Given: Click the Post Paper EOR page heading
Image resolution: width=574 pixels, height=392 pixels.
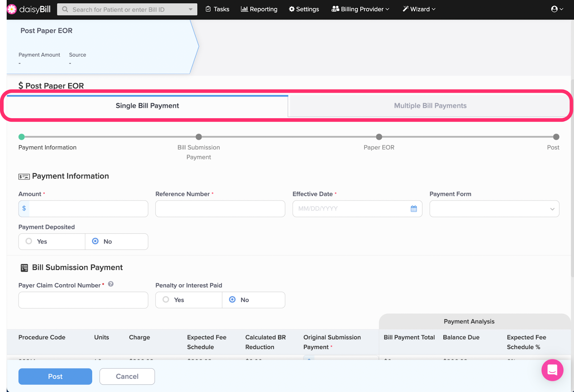Looking at the screenshot, I should [x=51, y=86].
